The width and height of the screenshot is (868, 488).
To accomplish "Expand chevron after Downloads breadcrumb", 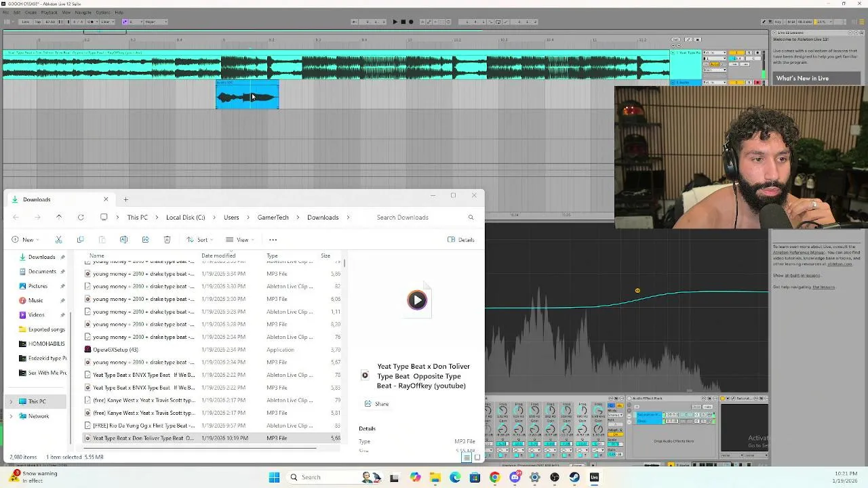I will click(x=349, y=217).
